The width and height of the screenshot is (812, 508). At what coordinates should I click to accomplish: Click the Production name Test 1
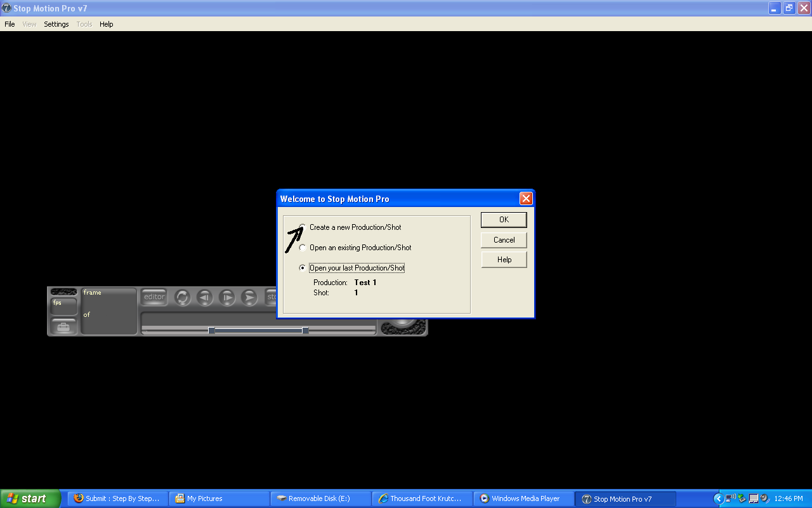click(365, 283)
